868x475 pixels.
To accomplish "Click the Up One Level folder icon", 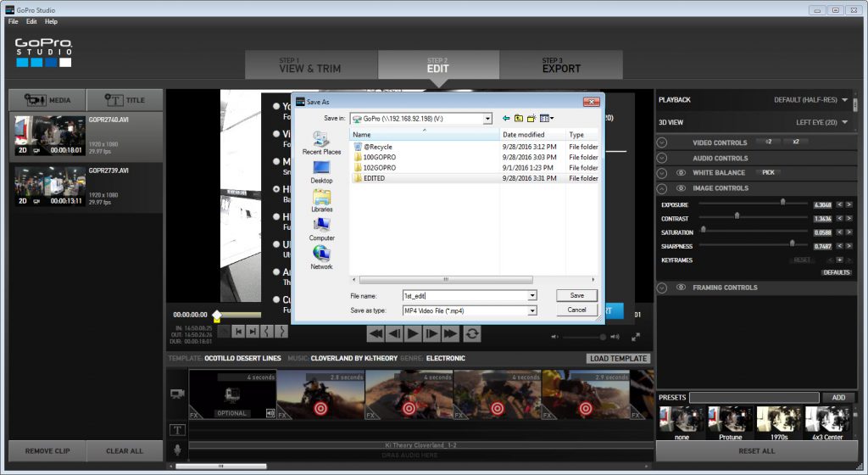I will point(519,118).
